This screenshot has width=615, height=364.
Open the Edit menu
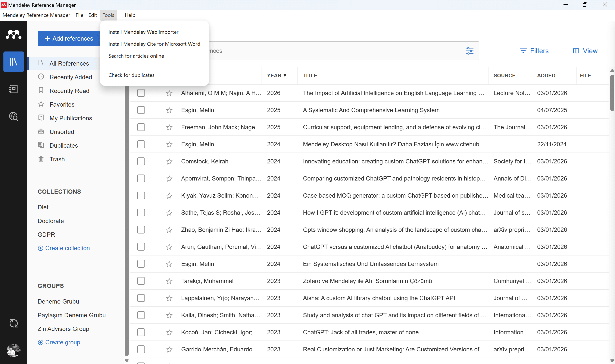click(93, 15)
